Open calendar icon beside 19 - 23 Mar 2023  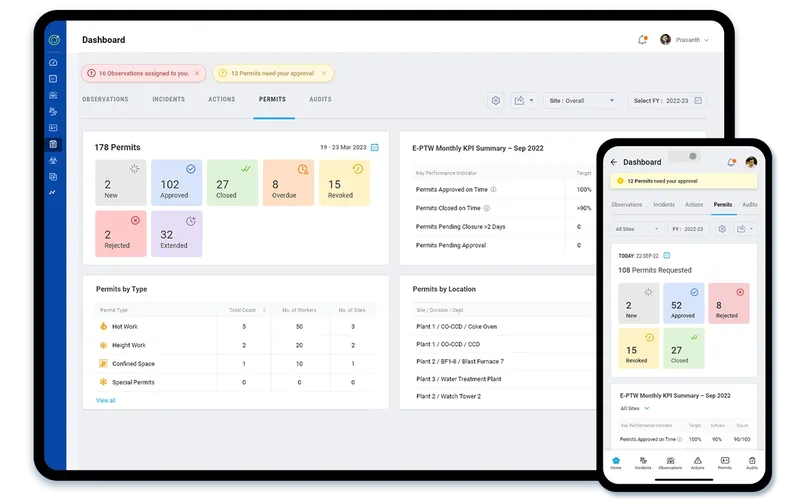375,147
